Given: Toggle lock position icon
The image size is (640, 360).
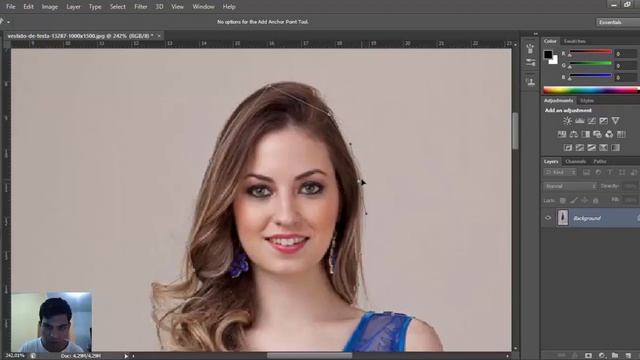Looking at the screenshot, I should (x=584, y=200).
